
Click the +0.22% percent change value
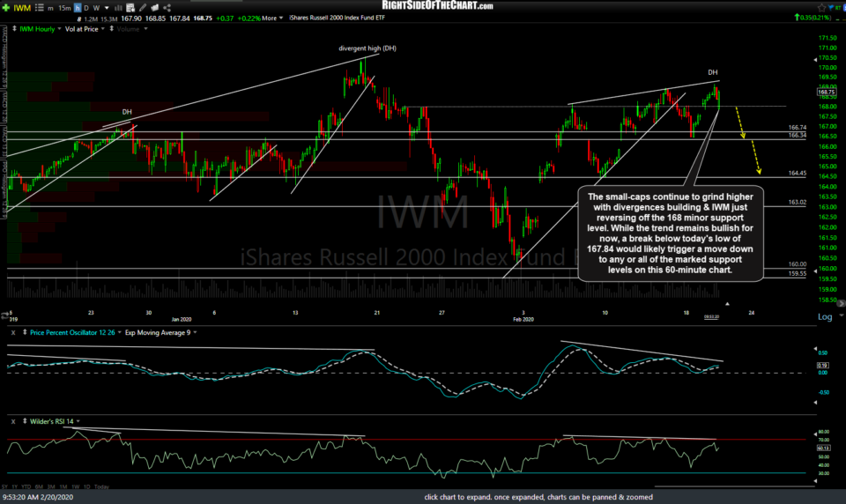point(249,19)
